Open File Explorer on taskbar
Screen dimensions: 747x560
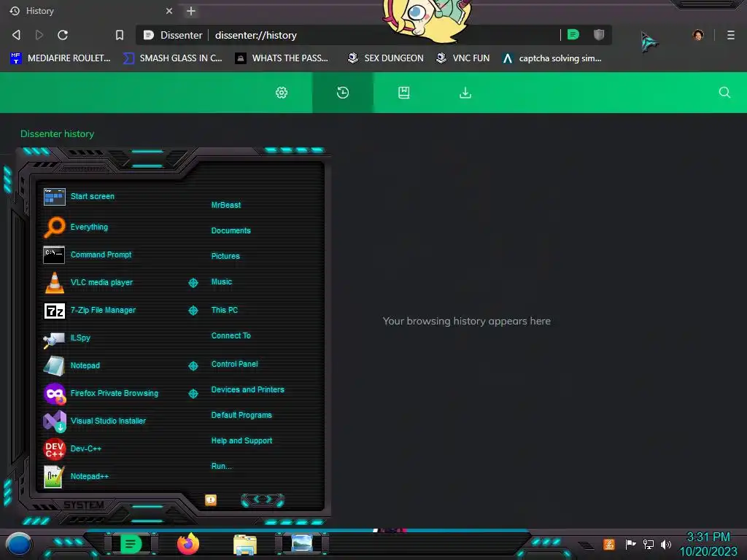point(245,545)
